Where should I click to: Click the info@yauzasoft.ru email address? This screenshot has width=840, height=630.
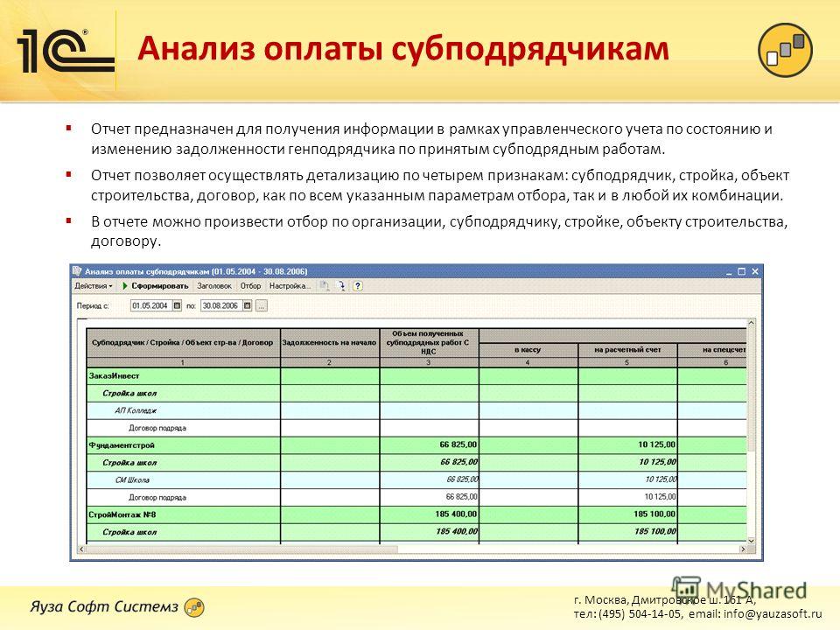click(773, 614)
